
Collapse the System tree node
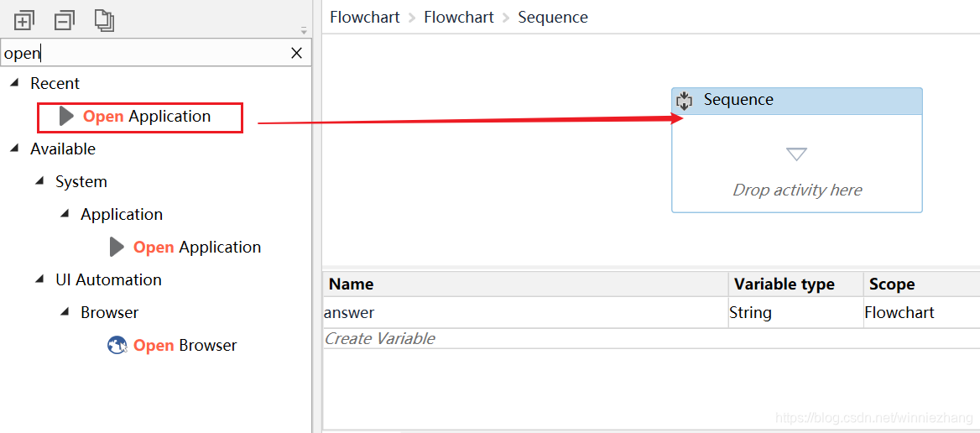point(39,182)
